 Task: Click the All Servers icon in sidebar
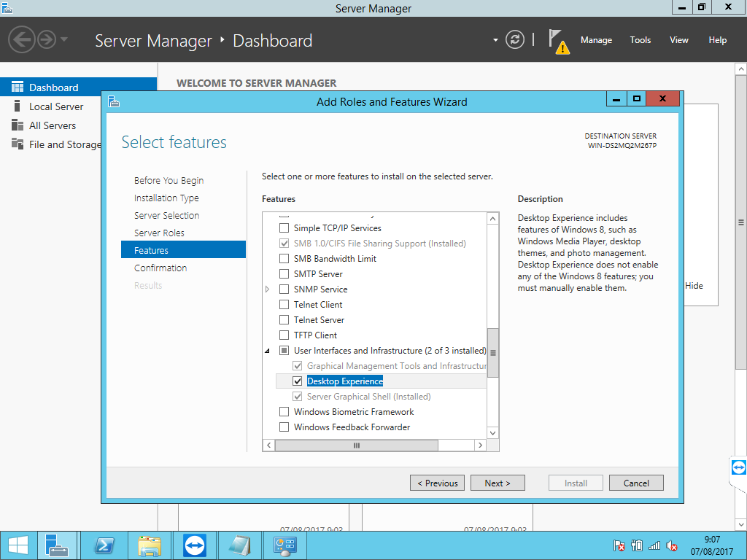pos(18,125)
